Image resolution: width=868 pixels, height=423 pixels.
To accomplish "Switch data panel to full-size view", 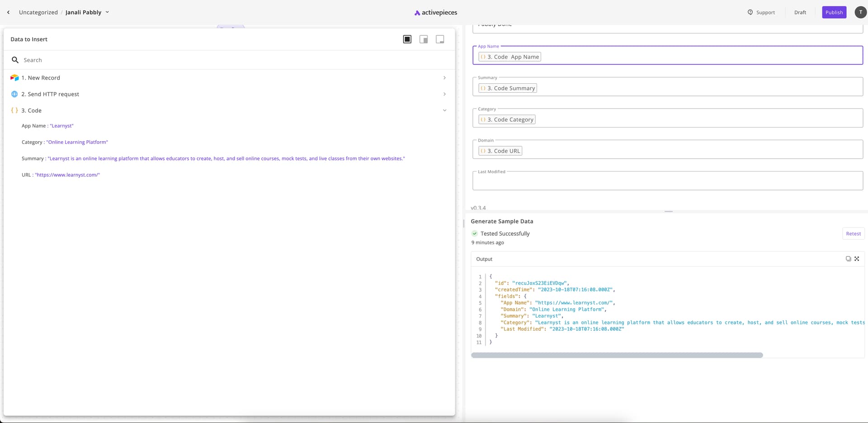I will tap(407, 39).
